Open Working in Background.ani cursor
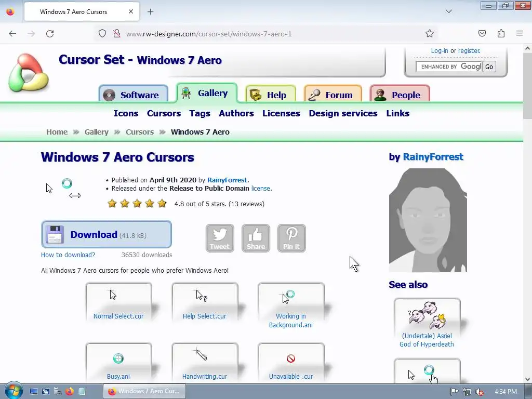 [x=291, y=306]
